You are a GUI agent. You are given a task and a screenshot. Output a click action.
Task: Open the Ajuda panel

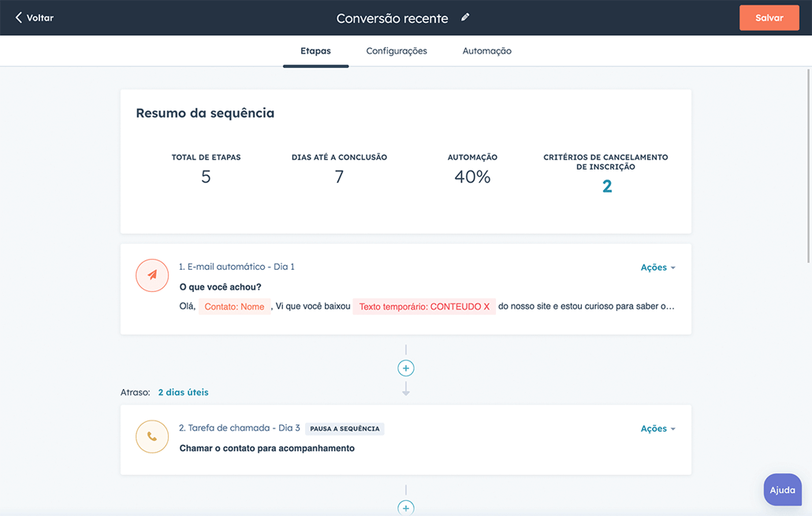(x=782, y=489)
